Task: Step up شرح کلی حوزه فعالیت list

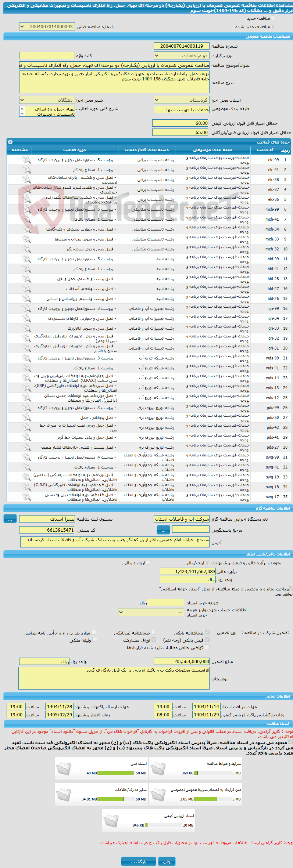Action: [x=22, y=109]
